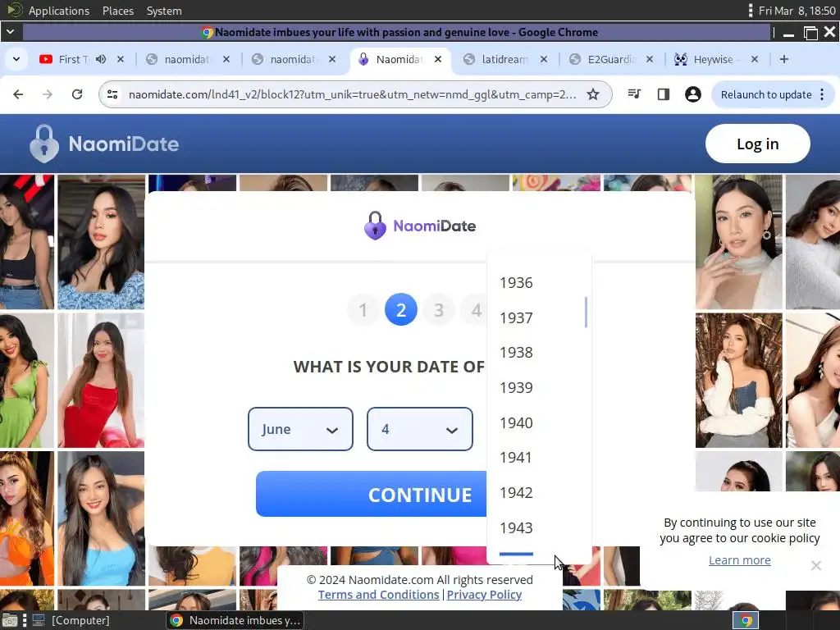840x630 pixels.
Task: Select year 1941 from list
Action: [x=539, y=458]
